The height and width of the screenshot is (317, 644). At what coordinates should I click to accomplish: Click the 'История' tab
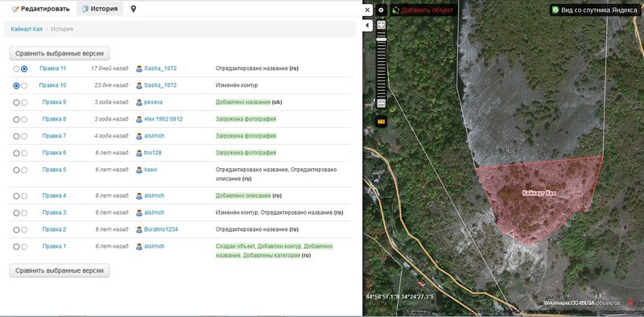point(100,9)
